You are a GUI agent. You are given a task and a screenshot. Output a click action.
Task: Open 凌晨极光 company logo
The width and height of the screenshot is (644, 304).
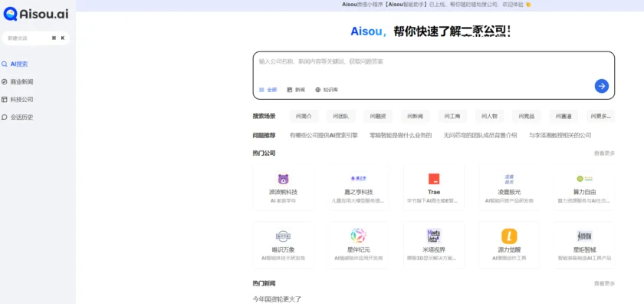(509, 179)
